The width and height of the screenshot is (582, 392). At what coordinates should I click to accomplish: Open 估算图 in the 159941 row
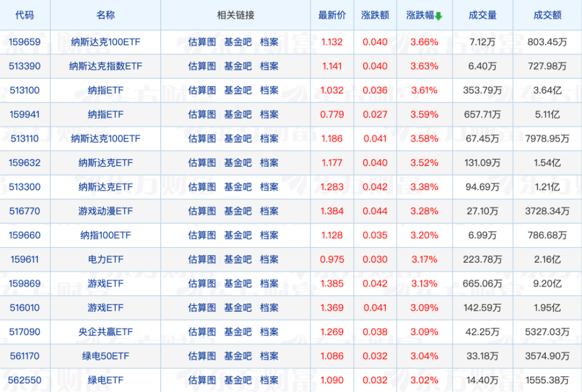pos(202,114)
